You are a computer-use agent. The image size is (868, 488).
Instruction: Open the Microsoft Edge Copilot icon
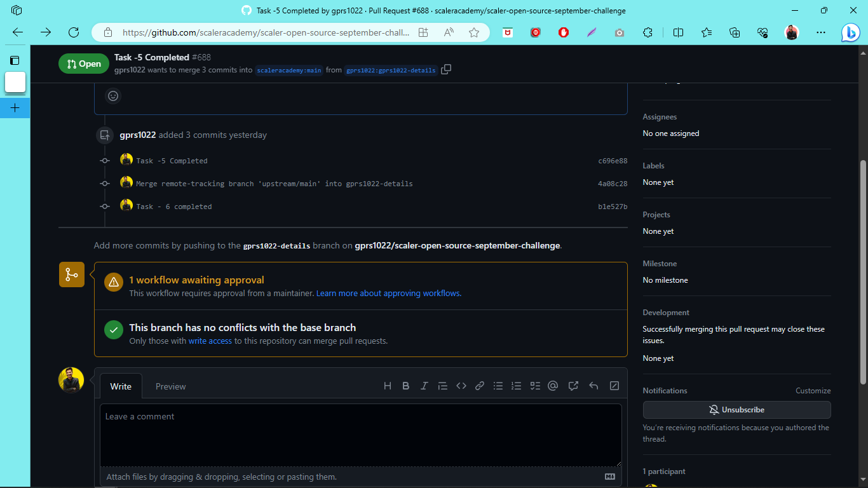click(850, 32)
